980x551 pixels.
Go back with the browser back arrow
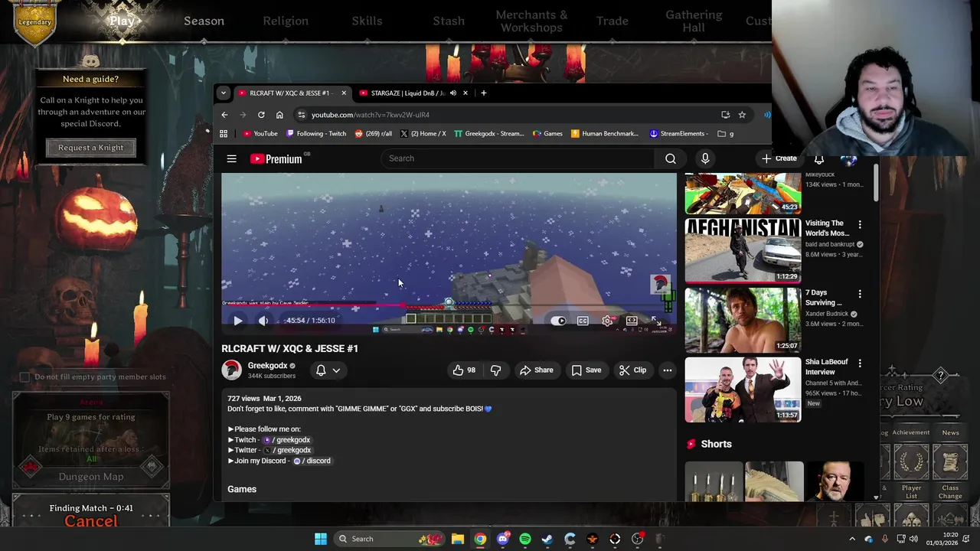tap(224, 115)
